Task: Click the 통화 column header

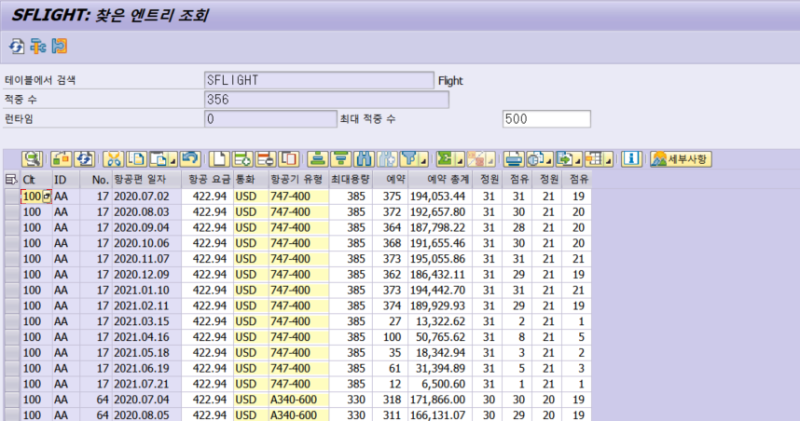Action: click(x=251, y=180)
